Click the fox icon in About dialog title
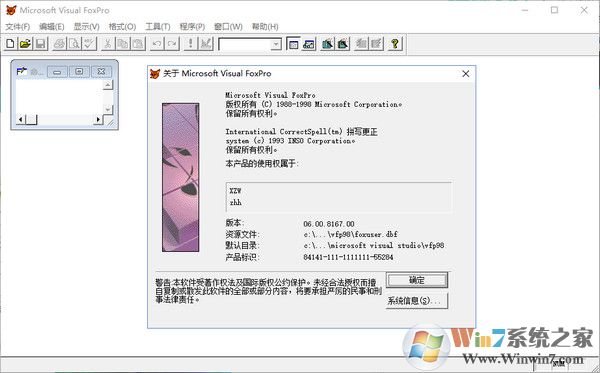Screen dimensions: 600x373 (155, 73)
